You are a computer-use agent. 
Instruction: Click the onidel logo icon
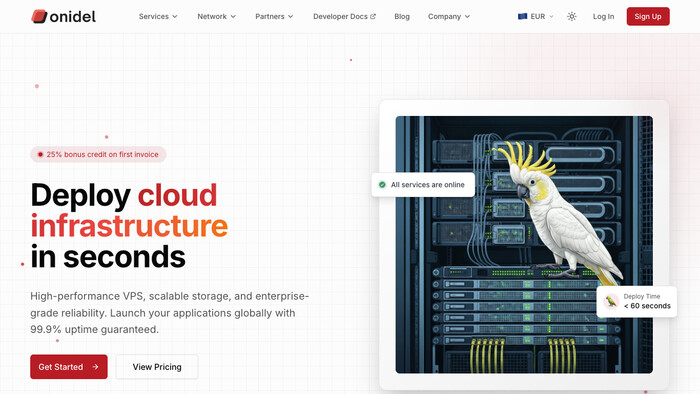coord(39,17)
